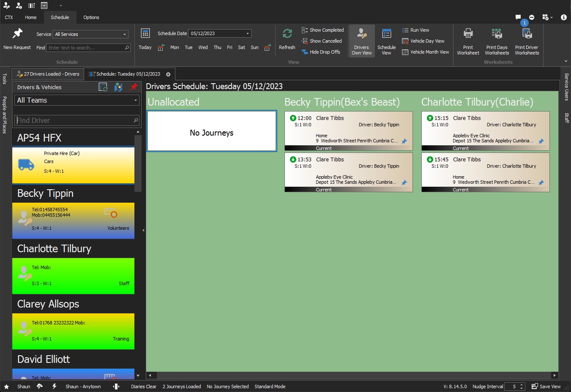Click the map location icon in the Drivers & Vehicles panel

click(x=118, y=87)
